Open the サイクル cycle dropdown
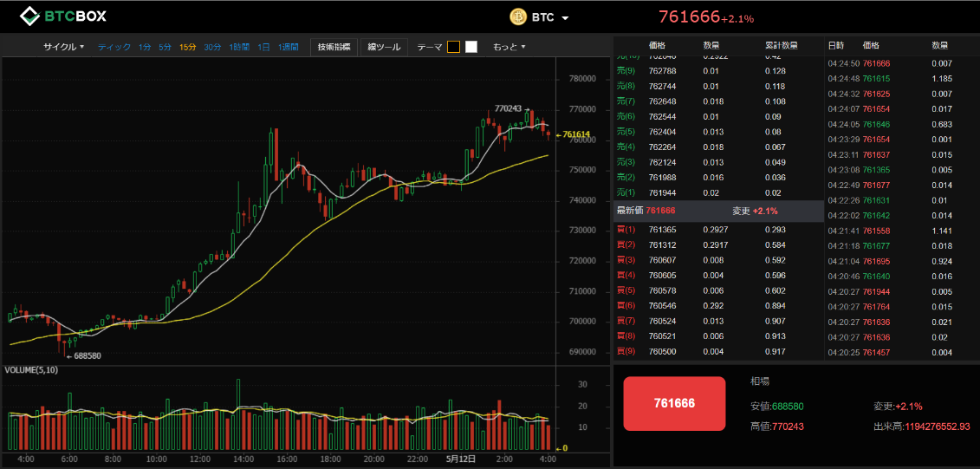 point(63,47)
